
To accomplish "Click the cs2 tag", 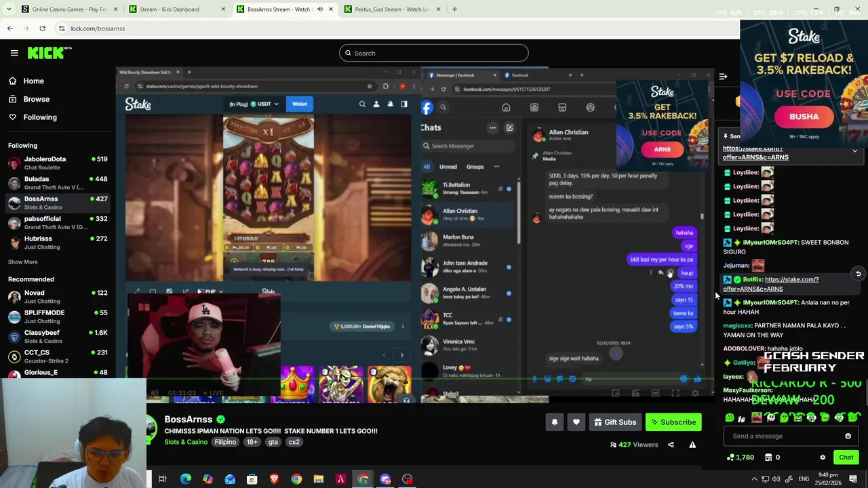I will click(x=294, y=442).
